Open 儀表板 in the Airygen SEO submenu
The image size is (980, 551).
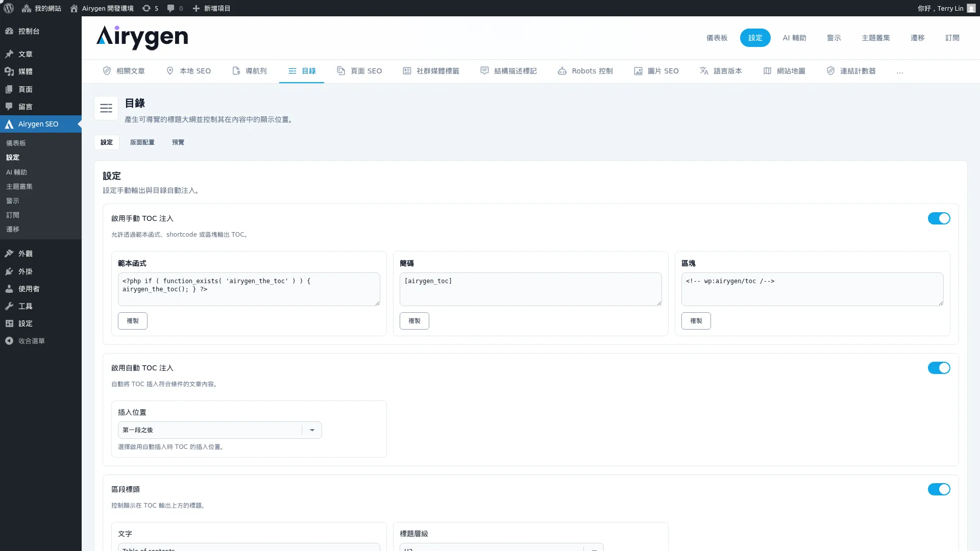click(x=16, y=143)
